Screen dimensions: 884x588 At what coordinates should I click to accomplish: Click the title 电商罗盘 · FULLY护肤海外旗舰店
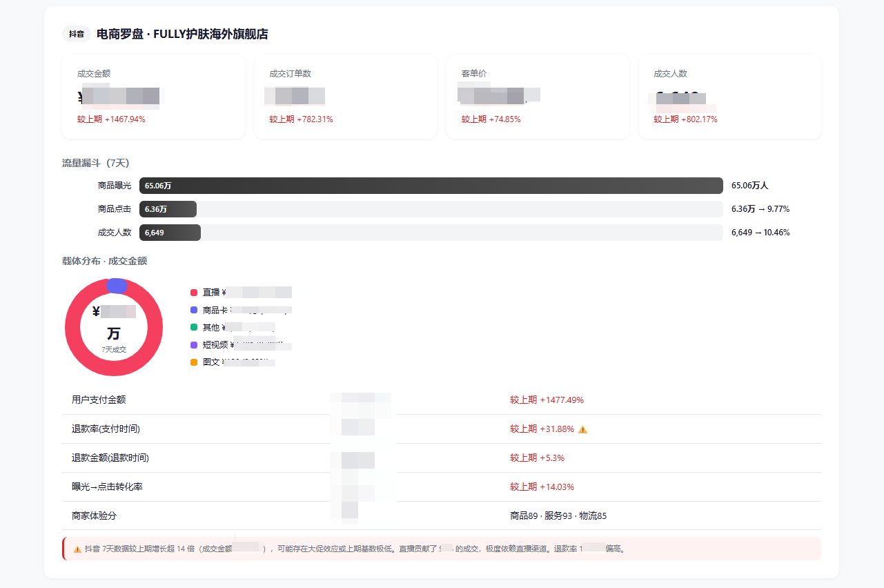tap(182, 34)
